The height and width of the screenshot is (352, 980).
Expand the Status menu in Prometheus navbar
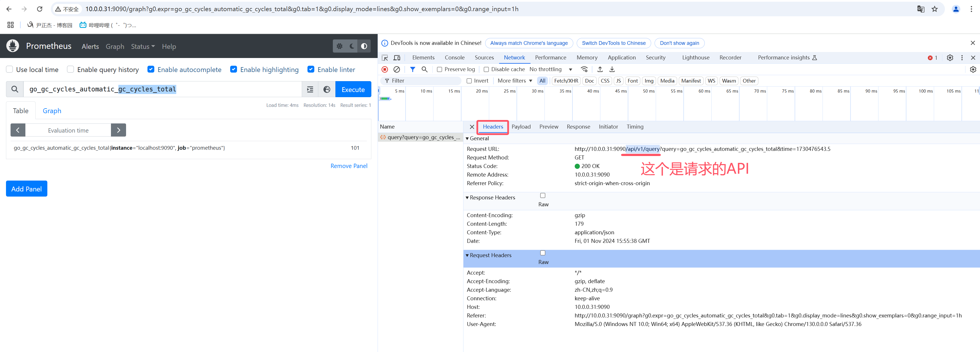tap(143, 47)
